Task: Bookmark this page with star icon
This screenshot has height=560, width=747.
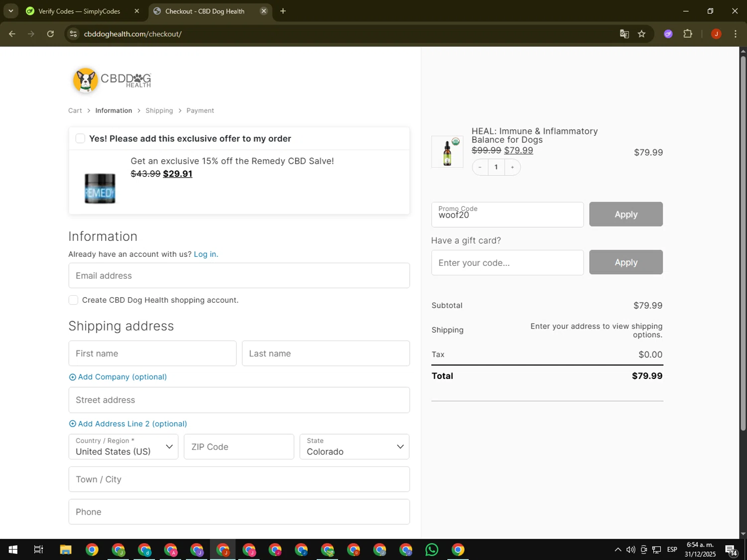Action: click(x=641, y=34)
